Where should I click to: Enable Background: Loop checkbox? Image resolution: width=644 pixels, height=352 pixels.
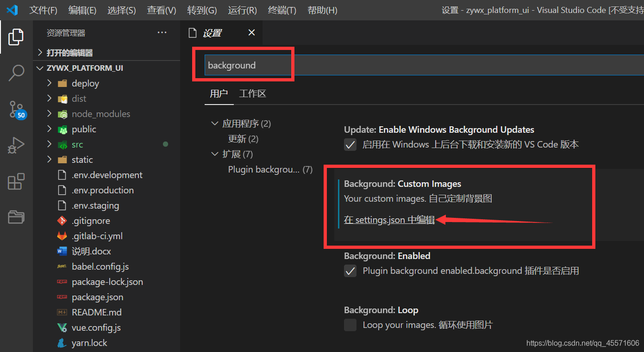(x=350, y=325)
